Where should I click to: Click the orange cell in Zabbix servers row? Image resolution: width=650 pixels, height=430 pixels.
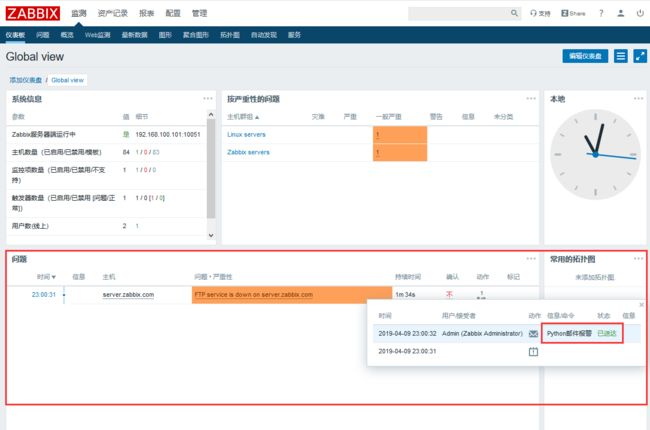(400, 153)
